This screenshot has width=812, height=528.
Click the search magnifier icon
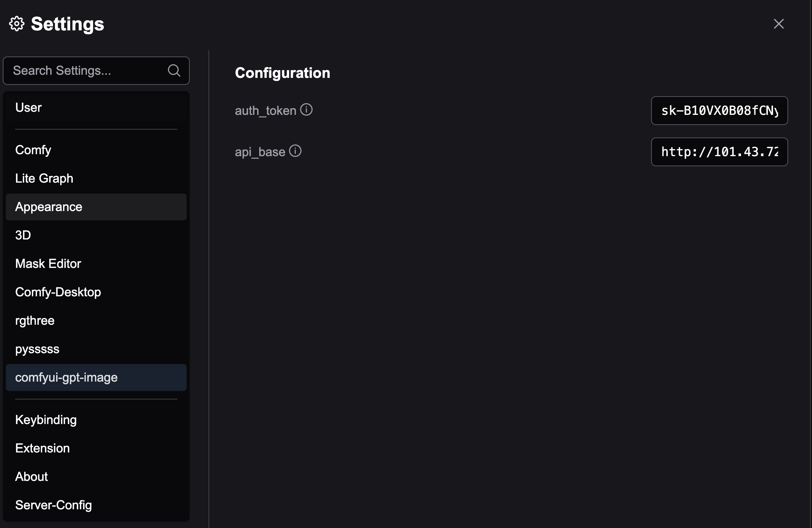pyautogui.click(x=174, y=70)
